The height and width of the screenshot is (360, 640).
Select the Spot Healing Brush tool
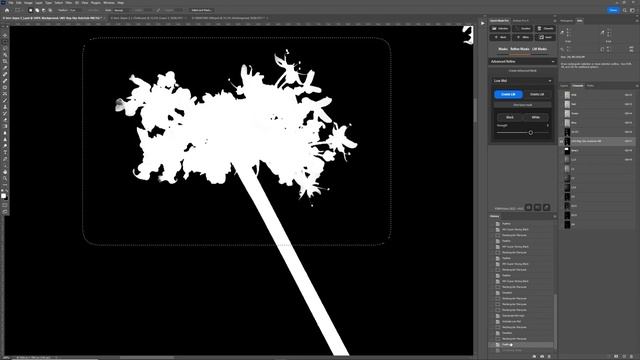5,75
